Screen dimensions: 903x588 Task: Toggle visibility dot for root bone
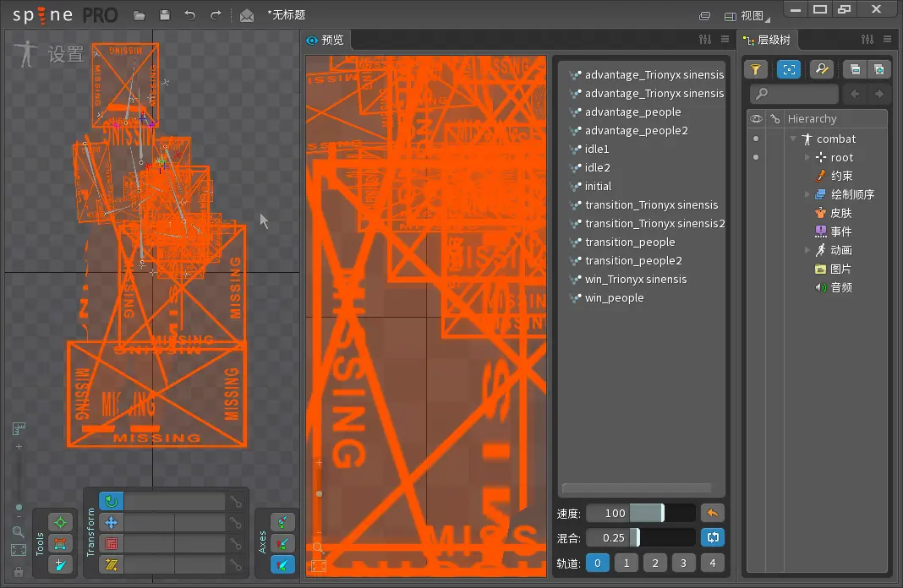756,157
